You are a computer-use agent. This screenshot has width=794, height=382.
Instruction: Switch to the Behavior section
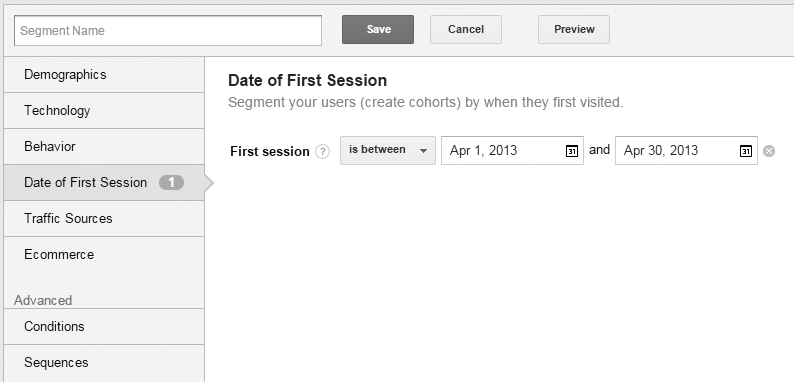(x=104, y=146)
